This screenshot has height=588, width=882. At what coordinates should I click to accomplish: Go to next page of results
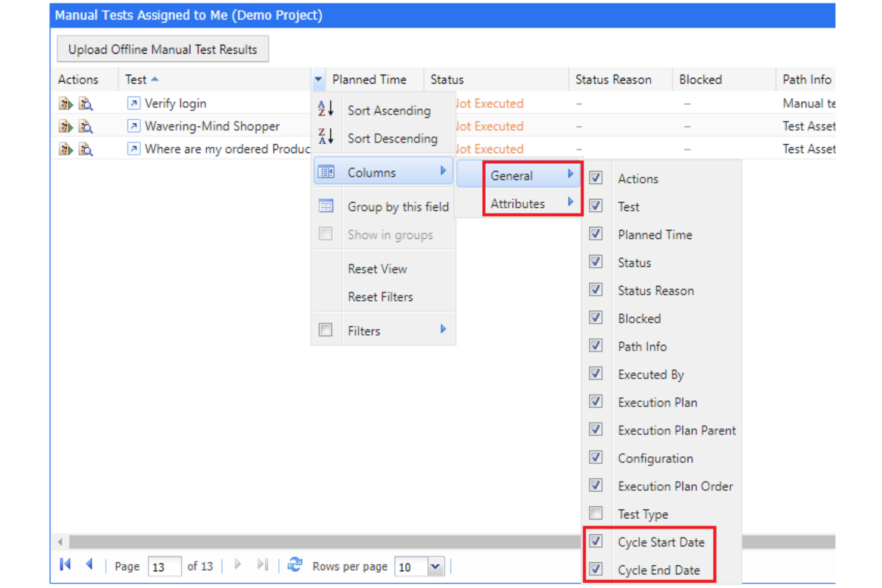pyautogui.click(x=238, y=564)
